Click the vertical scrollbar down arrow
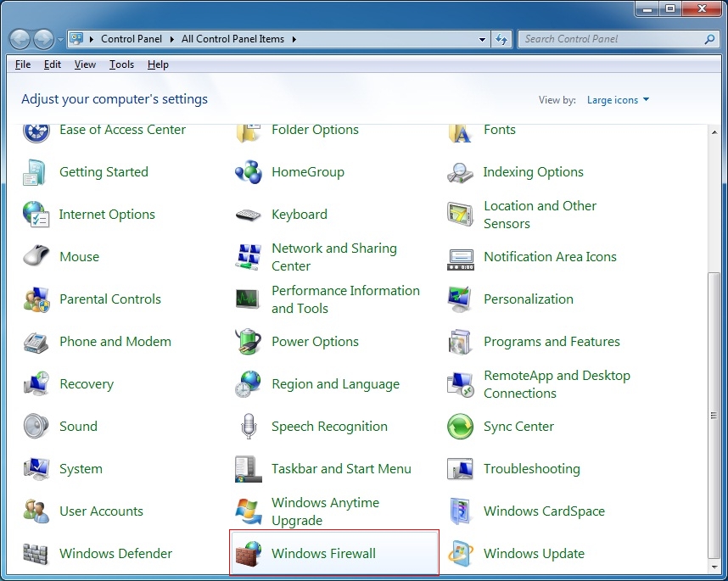This screenshot has height=581, width=728. pyautogui.click(x=714, y=567)
